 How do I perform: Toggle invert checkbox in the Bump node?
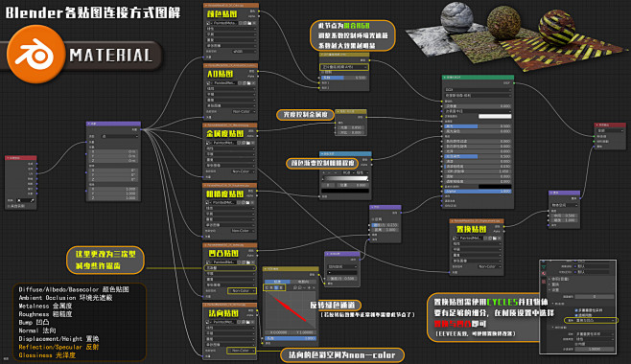click(373, 219)
